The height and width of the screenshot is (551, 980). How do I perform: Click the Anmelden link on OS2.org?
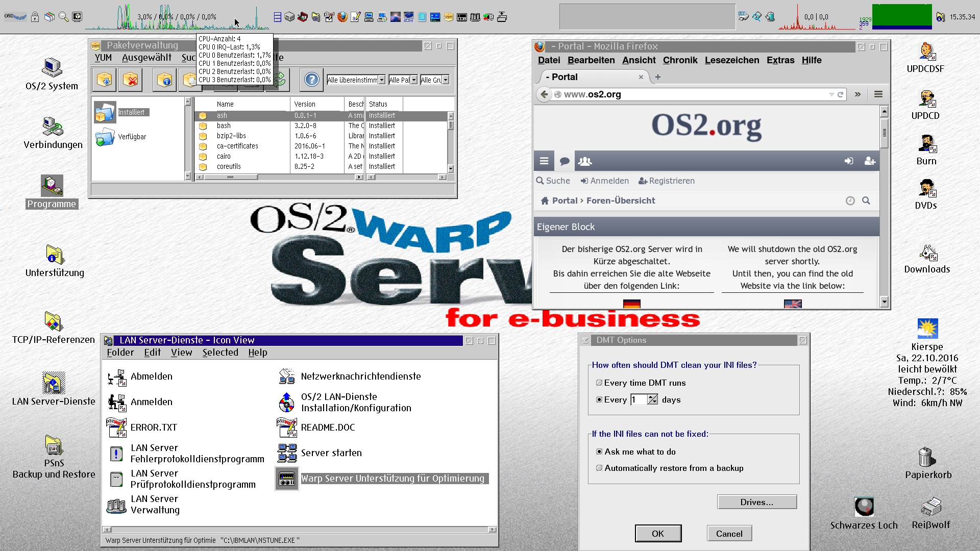605,181
